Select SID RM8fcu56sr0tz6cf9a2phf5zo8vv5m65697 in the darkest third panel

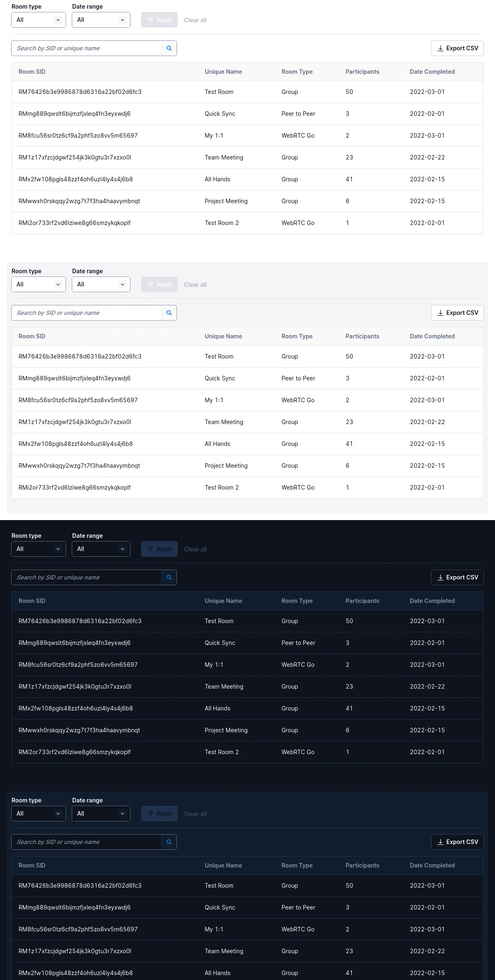(x=78, y=665)
